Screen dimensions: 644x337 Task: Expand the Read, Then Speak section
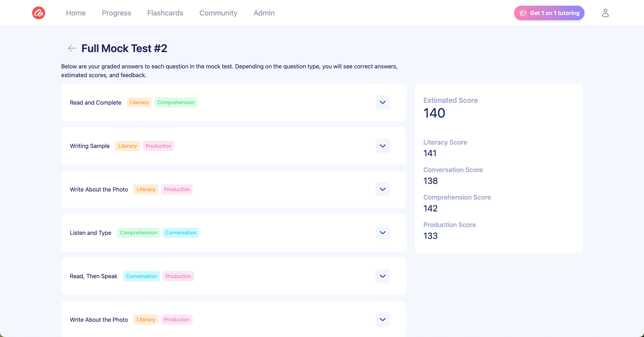383,276
